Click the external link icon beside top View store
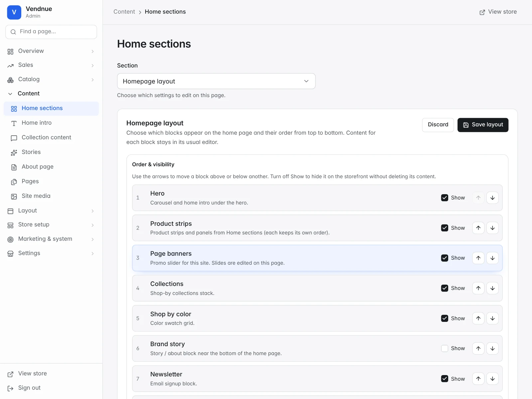 pos(482,12)
